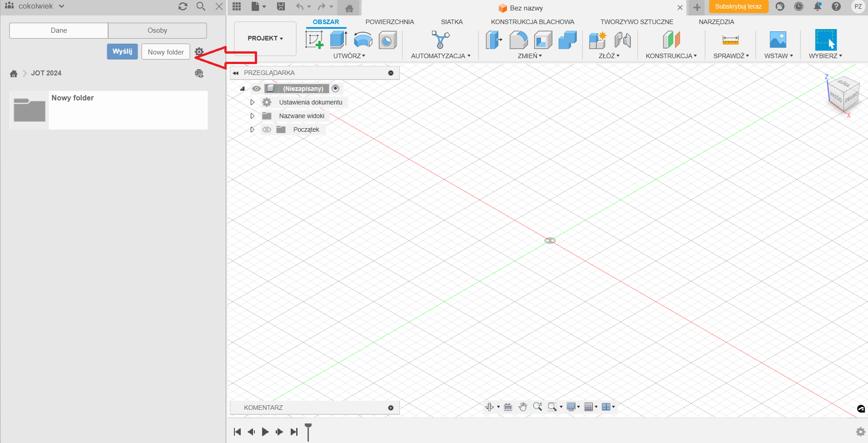The width and height of the screenshot is (868, 443).
Task: Select the Measure tool icon
Action: click(x=730, y=40)
